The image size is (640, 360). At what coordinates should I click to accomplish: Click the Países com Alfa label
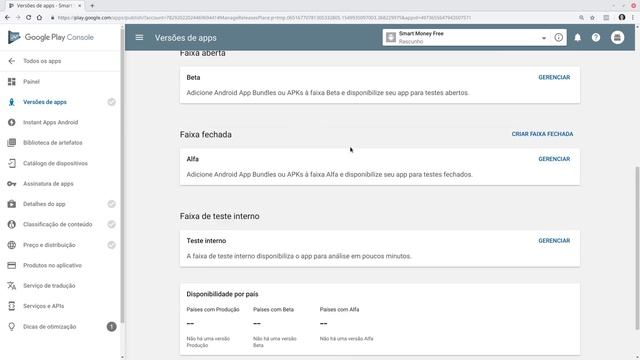pyautogui.click(x=339, y=309)
